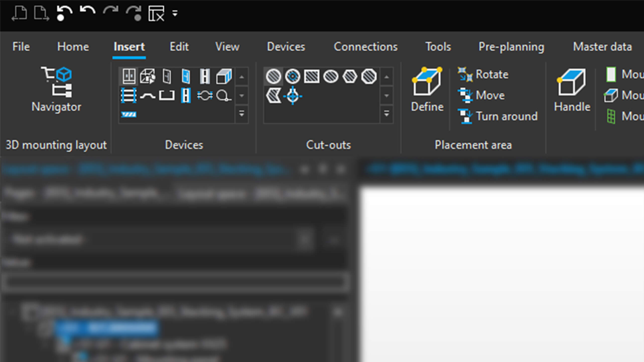Choose the circle cut-out icon
Screen dimensions: 644x362
point(273,76)
